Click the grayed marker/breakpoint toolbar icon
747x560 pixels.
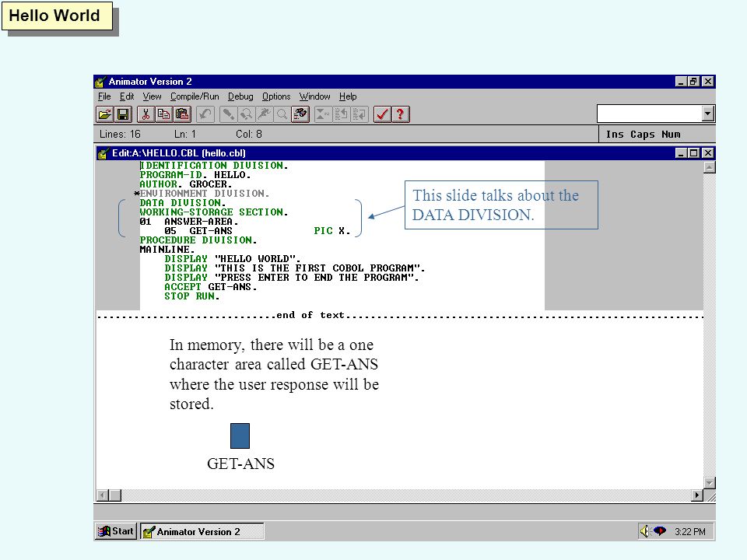point(228,114)
